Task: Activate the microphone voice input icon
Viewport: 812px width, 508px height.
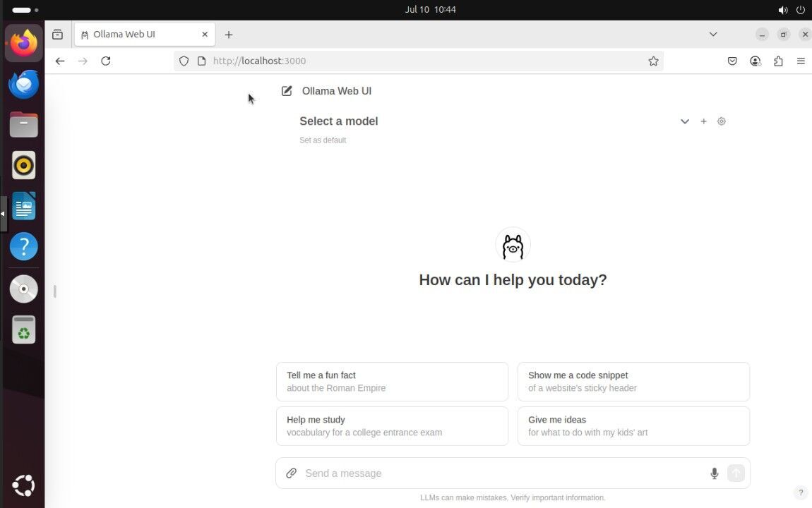Action: [x=714, y=473]
